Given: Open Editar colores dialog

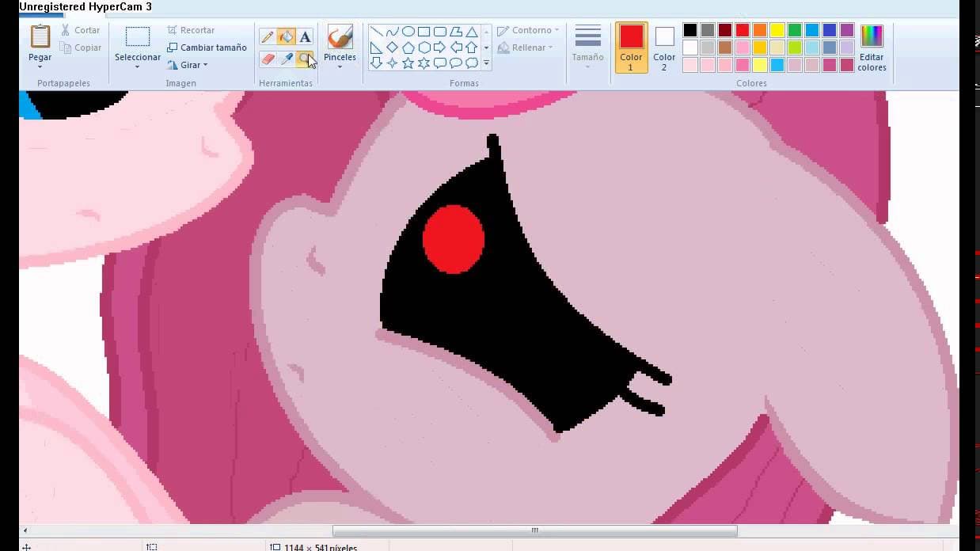Looking at the screenshot, I should click(872, 47).
